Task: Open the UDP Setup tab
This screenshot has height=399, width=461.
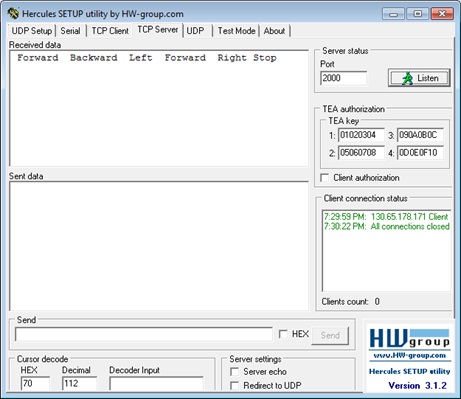Action: [x=32, y=31]
